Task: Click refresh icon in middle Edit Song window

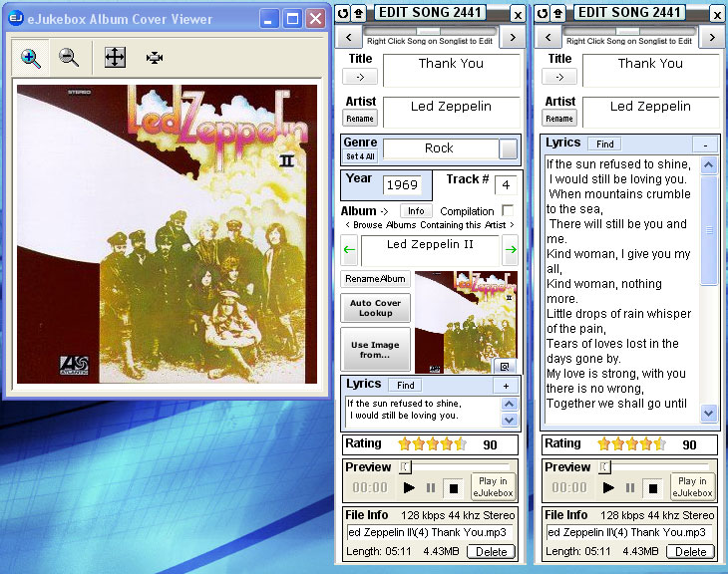Action: pos(342,14)
